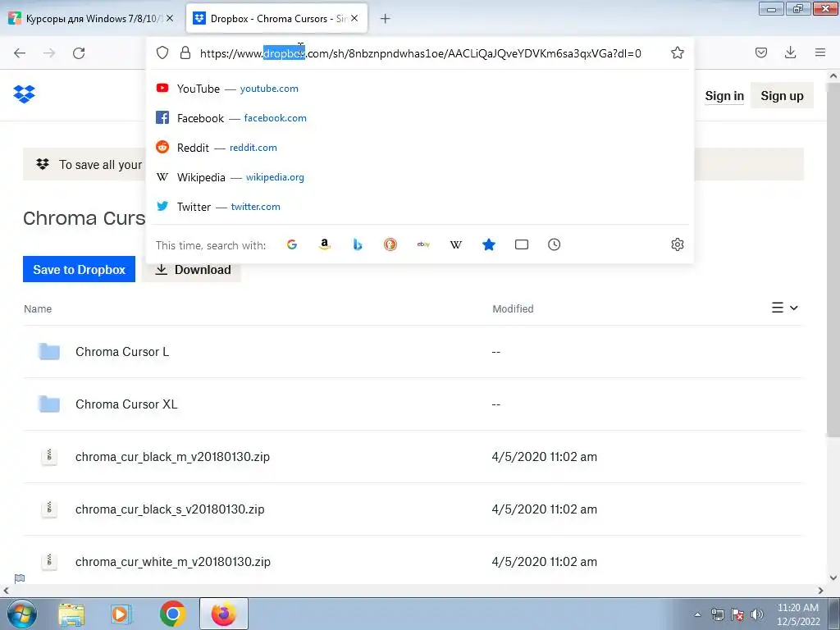This screenshot has width=840, height=630.
Task: Click the zip icon for chroma_cur_white_m file
Action: coord(49,561)
